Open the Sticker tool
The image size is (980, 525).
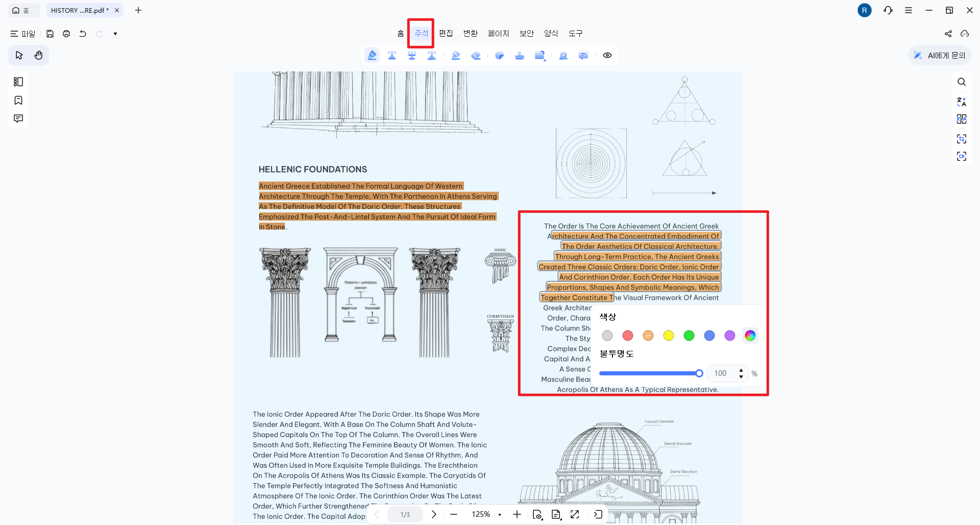tap(500, 55)
